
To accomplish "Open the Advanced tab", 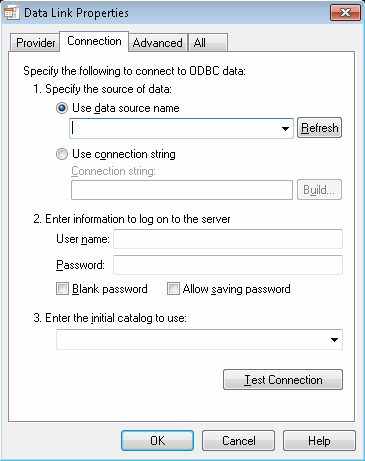I will [x=158, y=43].
